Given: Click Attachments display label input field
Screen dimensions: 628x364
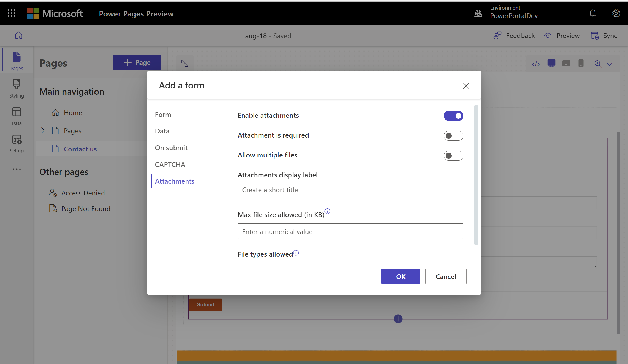Looking at the screenshot, I should pyautogui.click(x=351, y=189).
